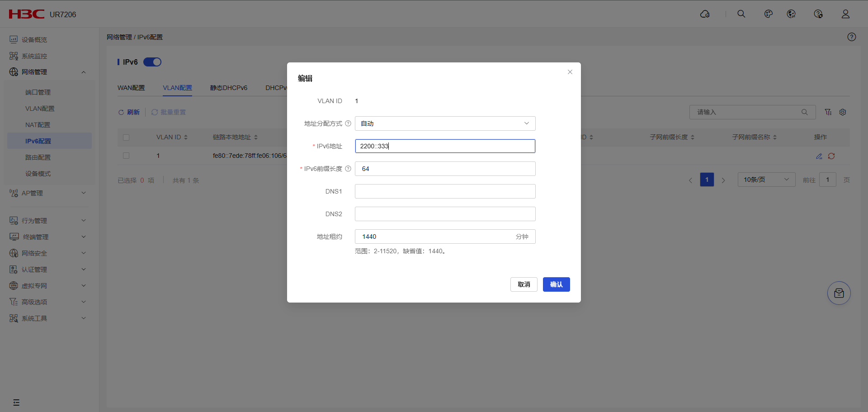Screen dimensions: 868x412
Task: Toggle the IPv6 switch off
Action: point(152,62)
